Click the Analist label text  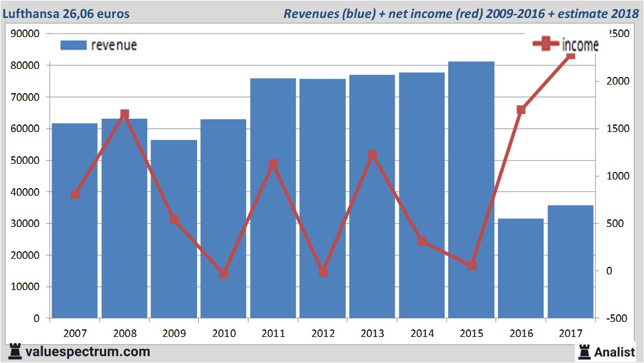click(614, 351)
